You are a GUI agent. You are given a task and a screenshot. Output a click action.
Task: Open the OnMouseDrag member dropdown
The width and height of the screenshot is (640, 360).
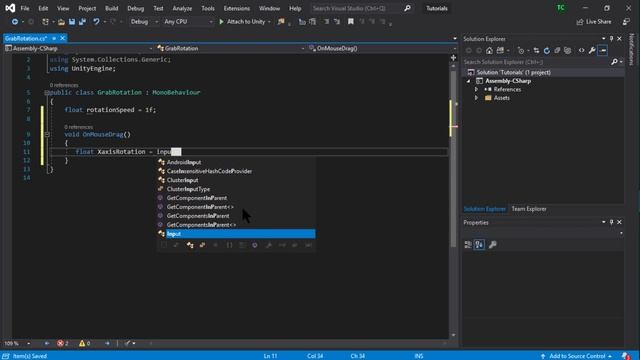tap(382, 48)
